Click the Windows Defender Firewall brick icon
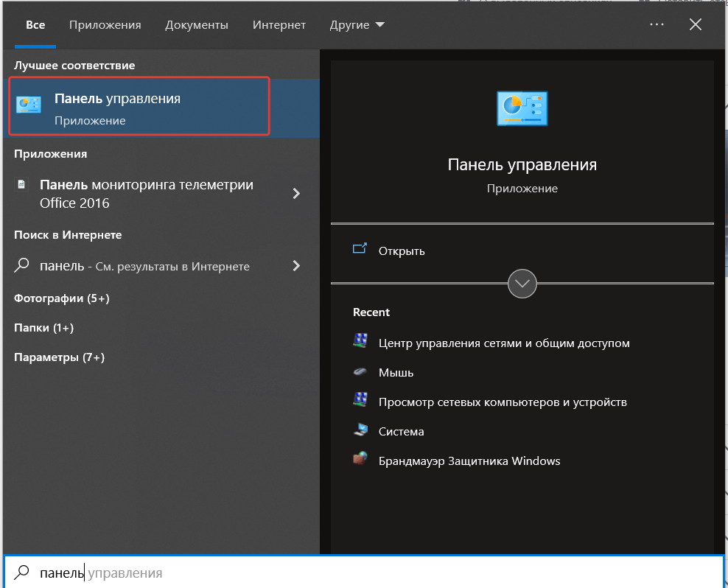The image size is (728, 588). click(x=360, y=461)
